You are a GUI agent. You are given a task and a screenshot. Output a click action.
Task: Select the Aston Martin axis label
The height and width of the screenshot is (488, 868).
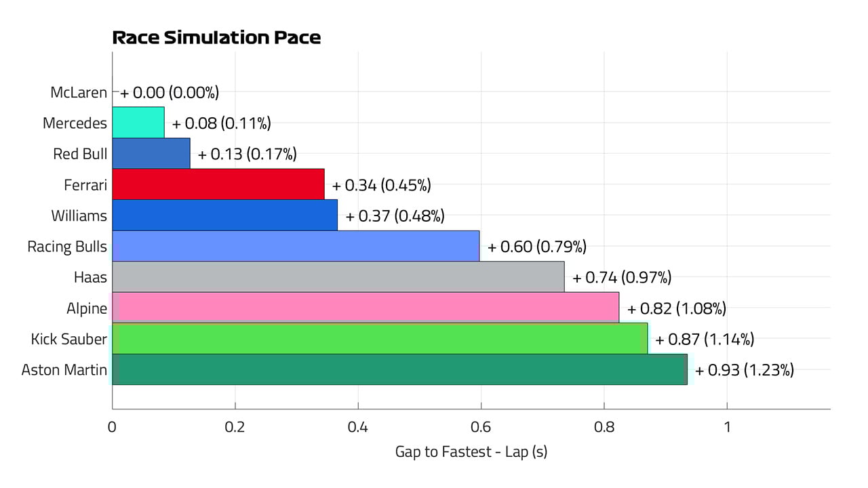(x=64, y=370)
